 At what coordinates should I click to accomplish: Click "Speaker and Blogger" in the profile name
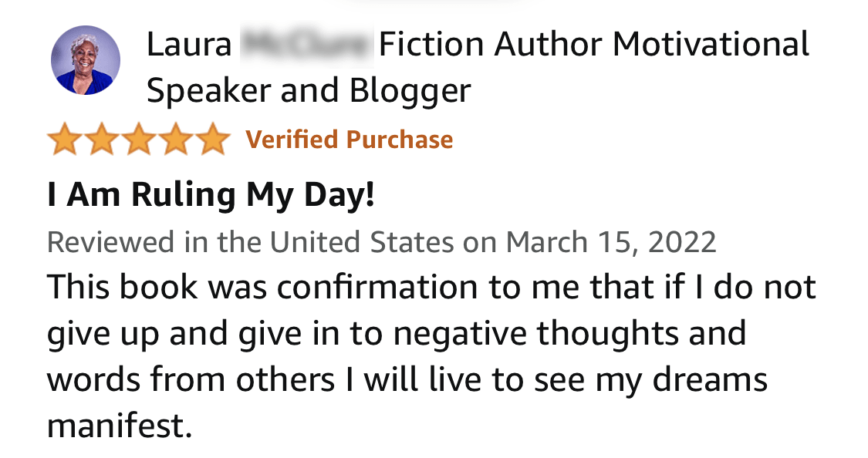tap(308, 91)
